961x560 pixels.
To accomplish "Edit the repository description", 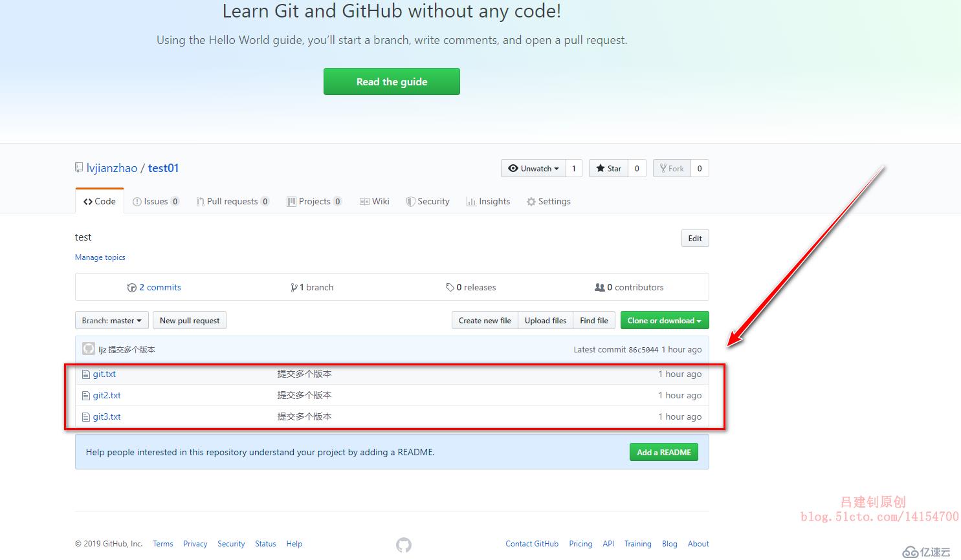I will click(695, 238).
